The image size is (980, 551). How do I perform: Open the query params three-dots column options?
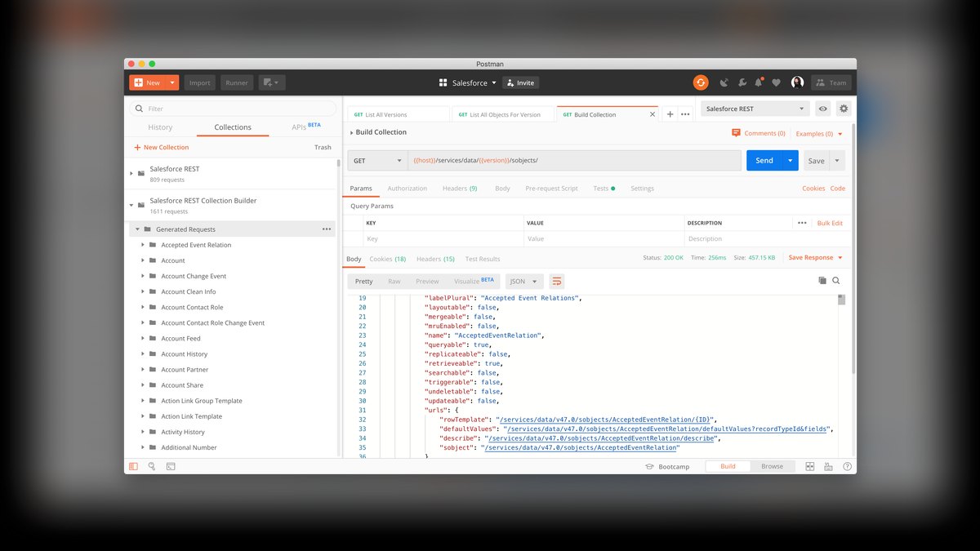tap(802, 223)
